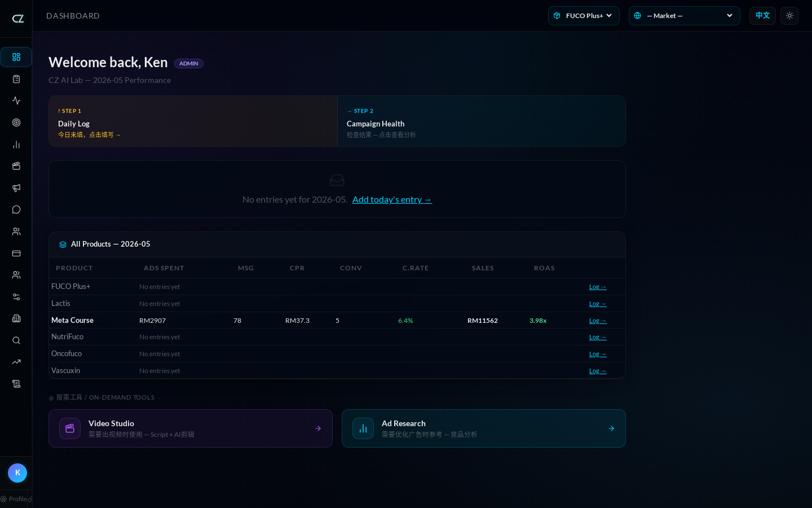Click the K user avatar
812x508 pixels.
(x=17, y=473)
